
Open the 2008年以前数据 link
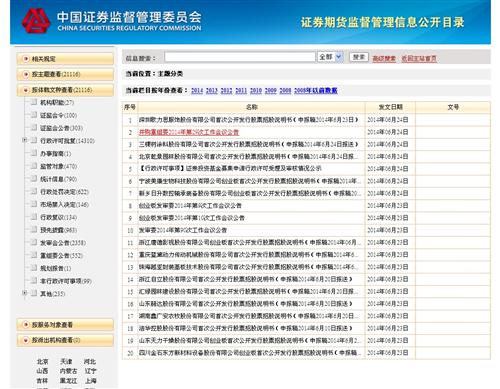[316, 90]
